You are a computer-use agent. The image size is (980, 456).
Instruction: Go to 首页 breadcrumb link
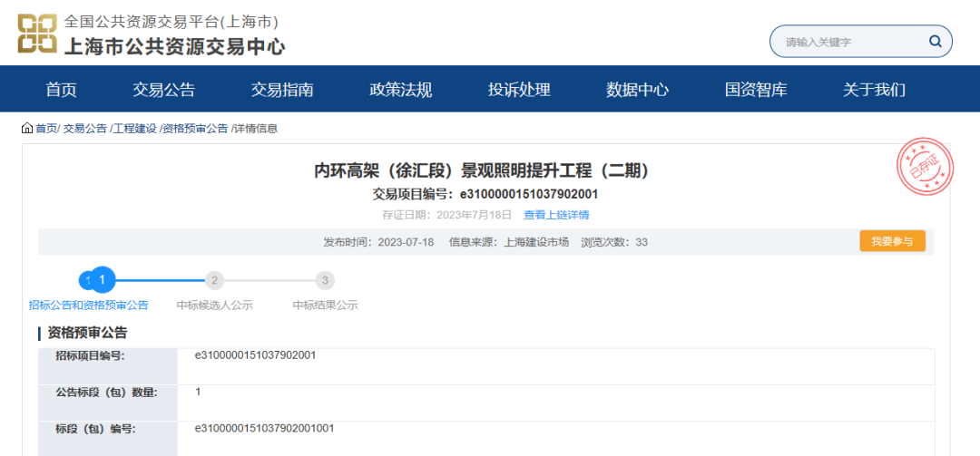coord(45,129)
